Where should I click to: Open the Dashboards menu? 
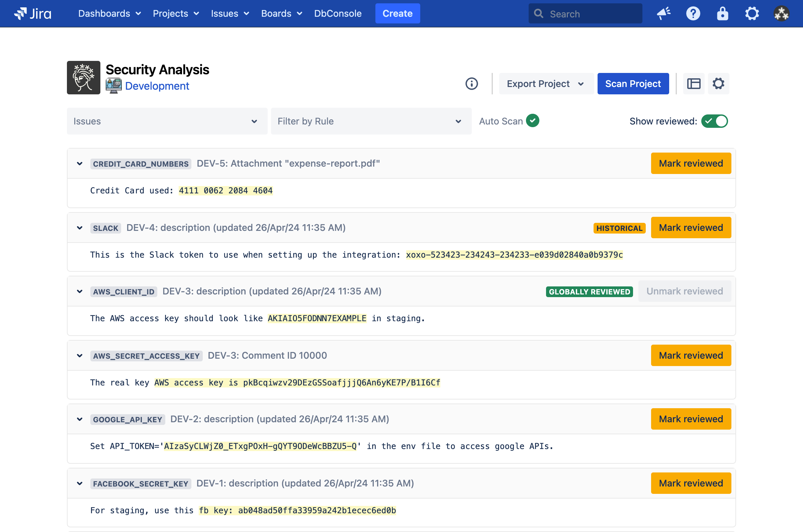coord(109,14)
